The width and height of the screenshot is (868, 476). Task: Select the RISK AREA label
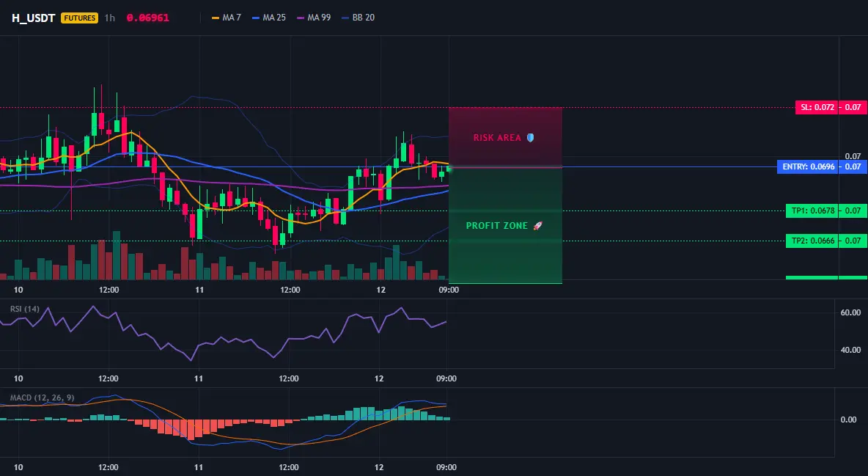coord(497,137)
